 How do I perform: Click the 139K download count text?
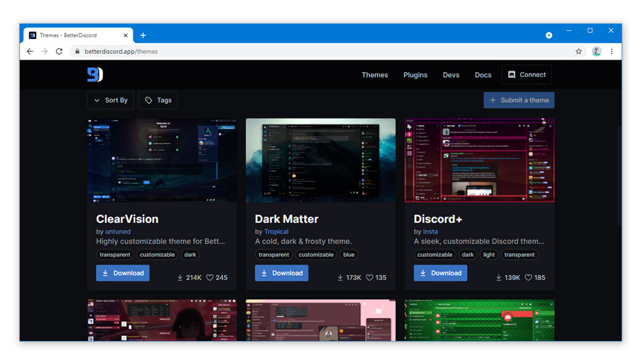[512, 277]
